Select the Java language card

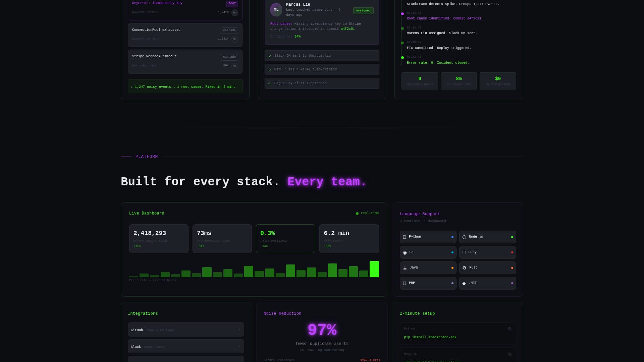coord(428,268)
